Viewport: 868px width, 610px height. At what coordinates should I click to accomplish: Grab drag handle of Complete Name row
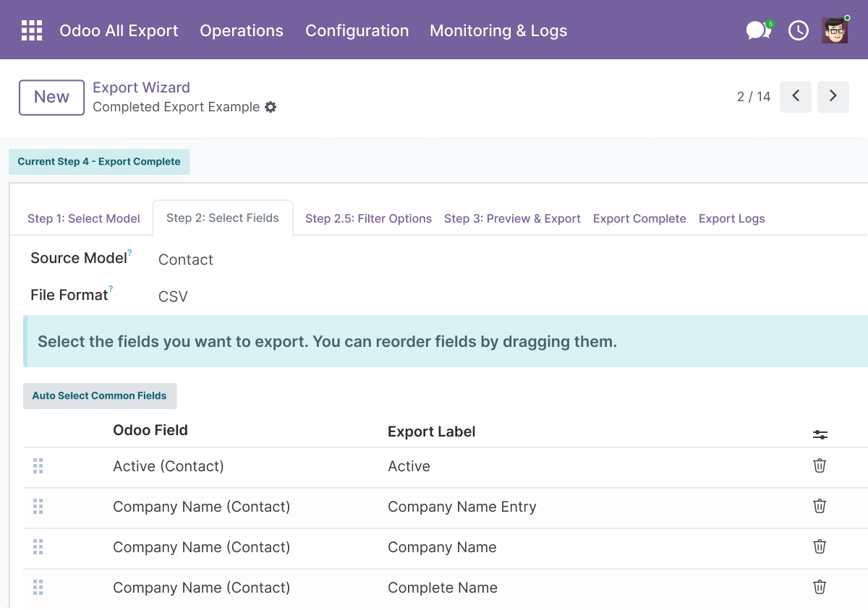[x=38, y=588]
